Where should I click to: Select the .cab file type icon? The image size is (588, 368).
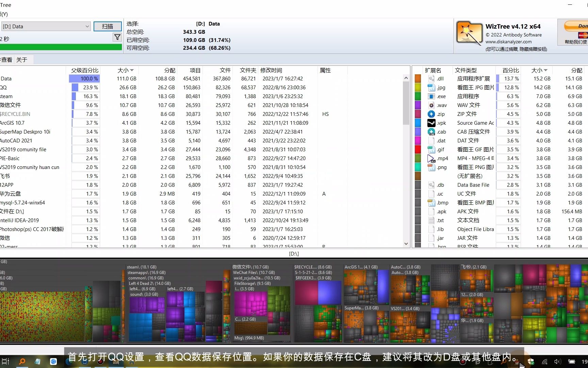click(431, 132)
